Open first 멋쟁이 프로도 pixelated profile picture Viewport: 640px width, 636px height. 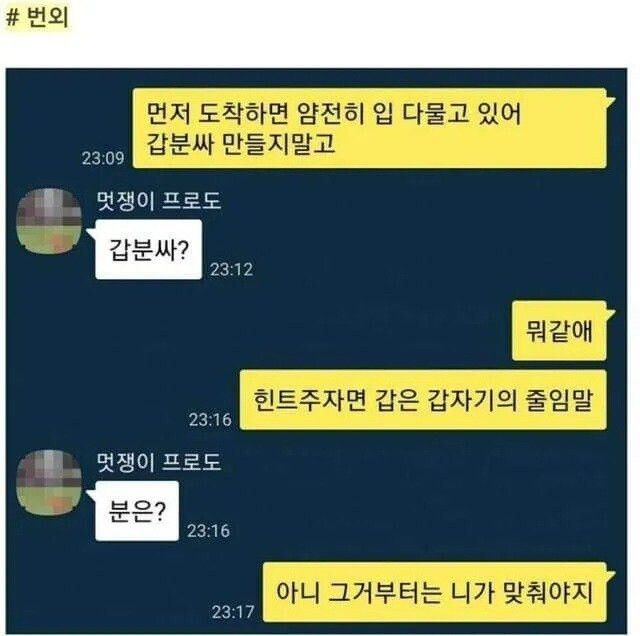[49, 221]
